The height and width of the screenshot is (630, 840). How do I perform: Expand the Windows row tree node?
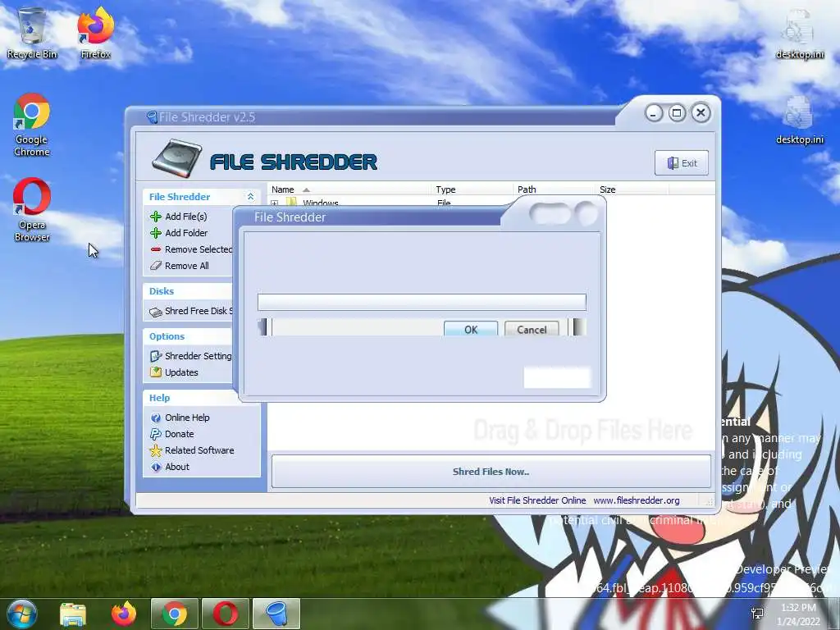(275, 203)
